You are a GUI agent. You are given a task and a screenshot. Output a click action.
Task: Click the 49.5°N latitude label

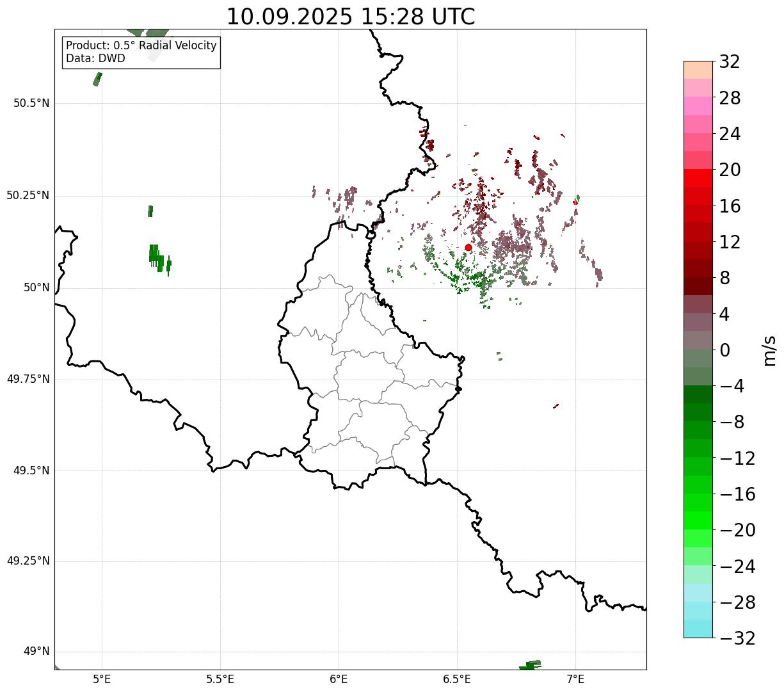point(31,471)
